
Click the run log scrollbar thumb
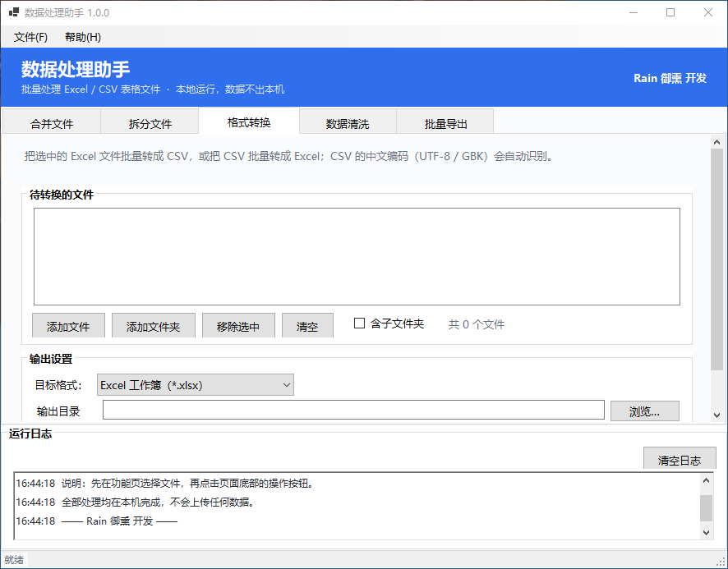pyautogui.click(x=706, y=508)
